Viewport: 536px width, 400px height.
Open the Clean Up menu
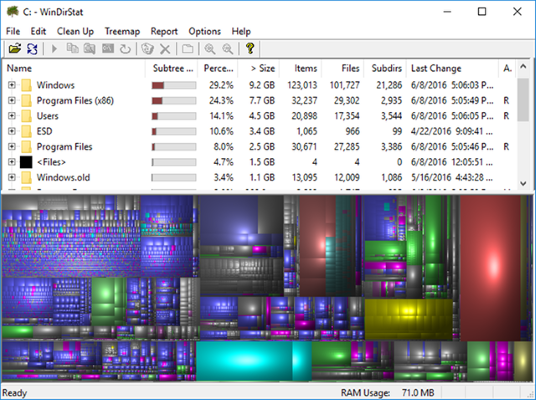[75, 31]
